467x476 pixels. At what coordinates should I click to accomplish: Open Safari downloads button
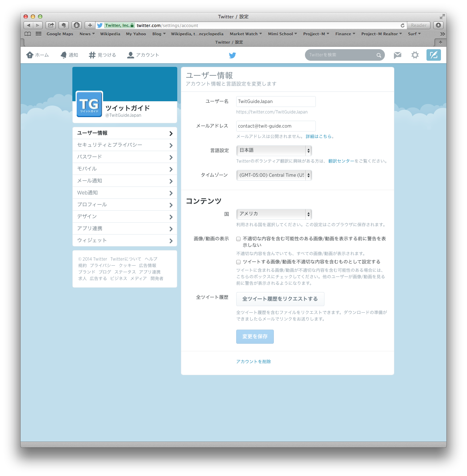[438, 25]
